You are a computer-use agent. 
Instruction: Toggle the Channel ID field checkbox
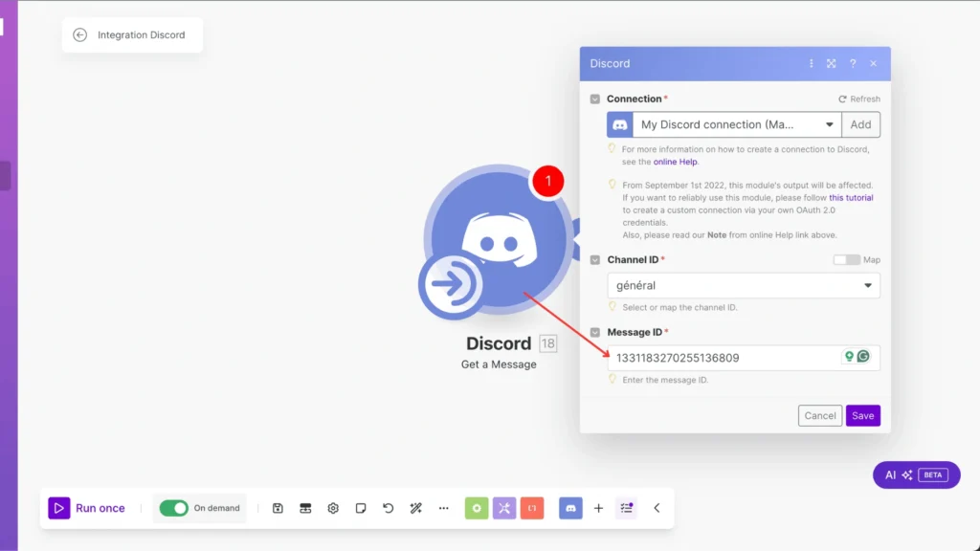point(595,260)
